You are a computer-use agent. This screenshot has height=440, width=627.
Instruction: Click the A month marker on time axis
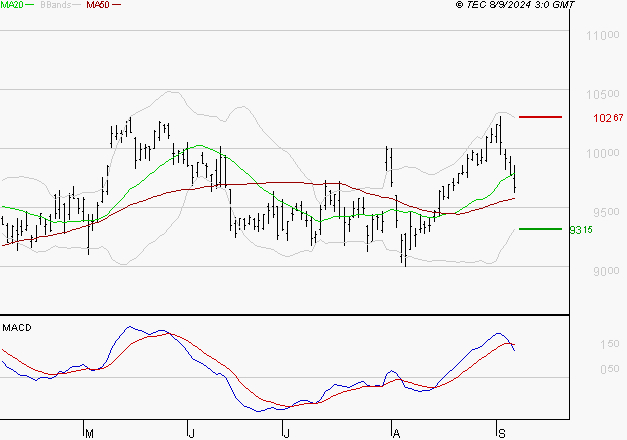(x=396, y=434)
